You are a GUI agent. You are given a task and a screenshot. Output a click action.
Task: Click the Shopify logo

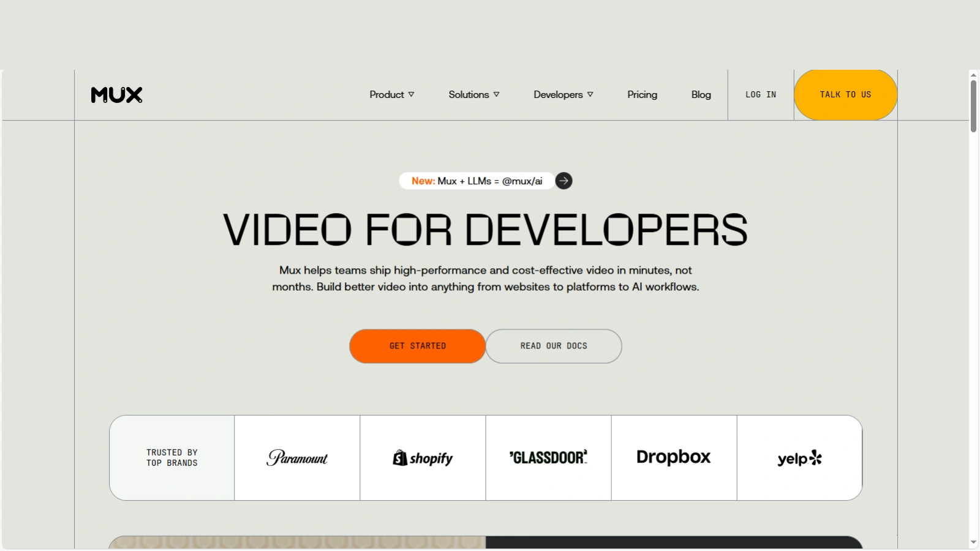click(x=423, y=458)
